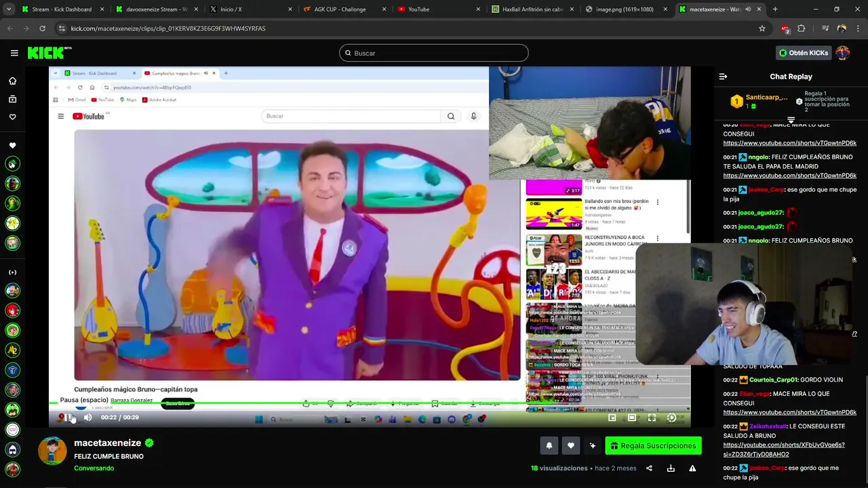The height and width of the screenshot is (488, 868).
Task: Mute the audio-playing macetaxeneize tab
Action: [748, 9]
